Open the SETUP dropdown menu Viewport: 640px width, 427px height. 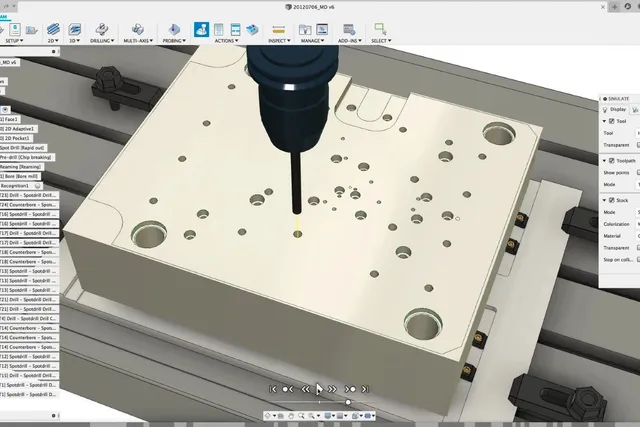pyautogui.click(x=14, y=41)
